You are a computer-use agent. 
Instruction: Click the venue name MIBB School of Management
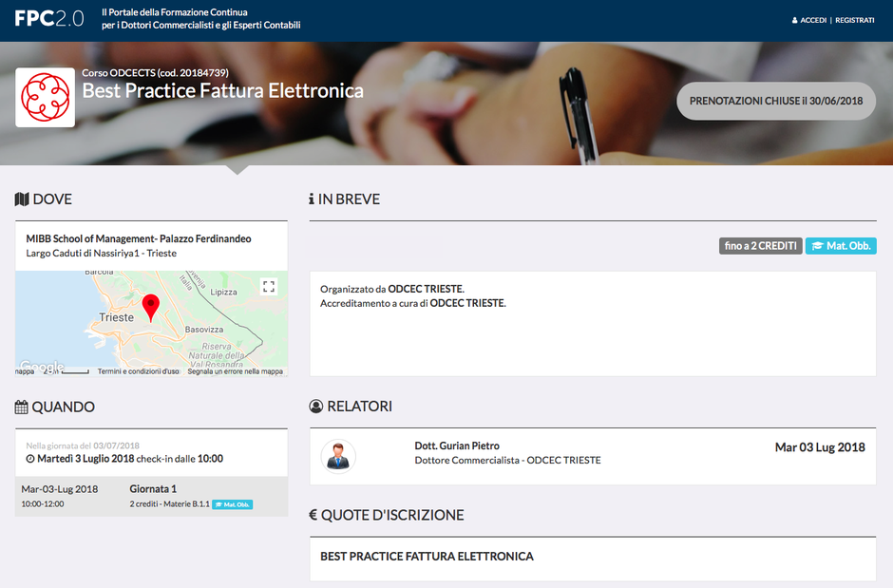(x=139, y=238)
